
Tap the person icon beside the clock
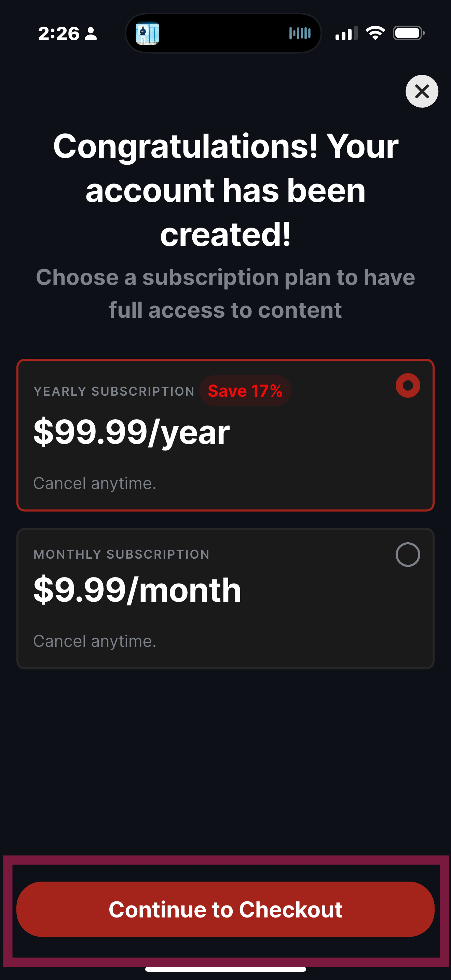tap(91, 33)
